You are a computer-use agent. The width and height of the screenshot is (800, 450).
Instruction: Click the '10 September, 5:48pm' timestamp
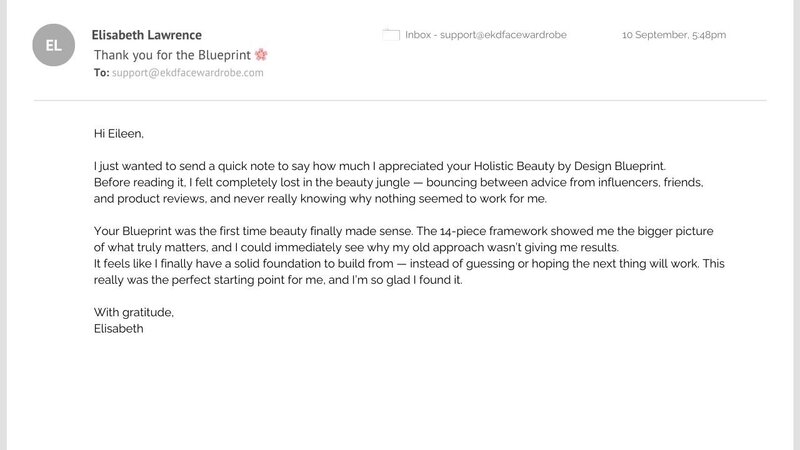(674, 35)
